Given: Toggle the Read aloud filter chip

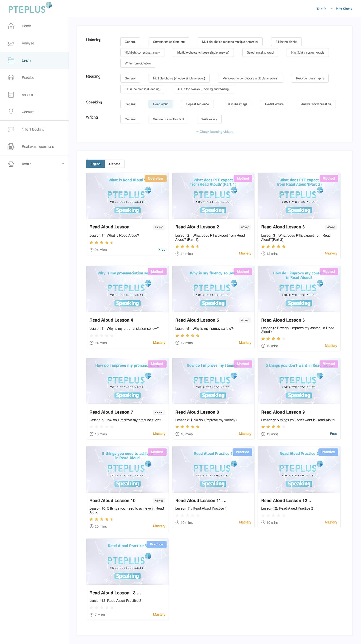Looking at the screenshot, I should click(x=161, y=104).
